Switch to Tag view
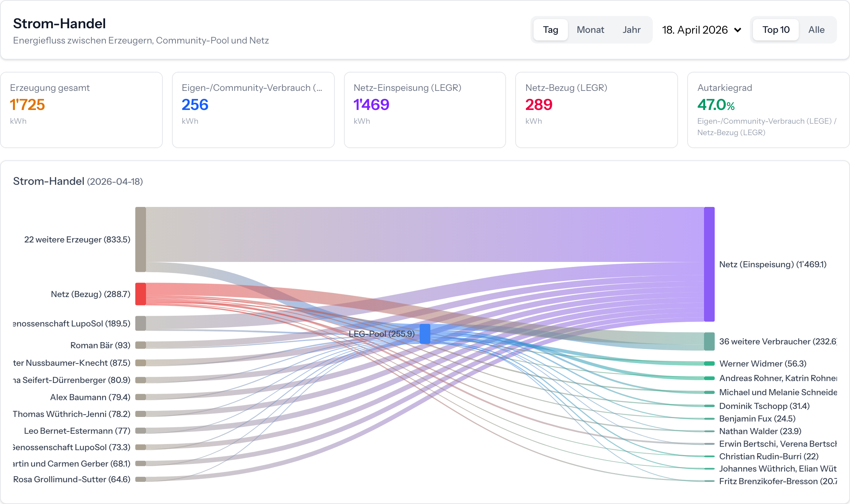The image size is (850, 504). 550,30
